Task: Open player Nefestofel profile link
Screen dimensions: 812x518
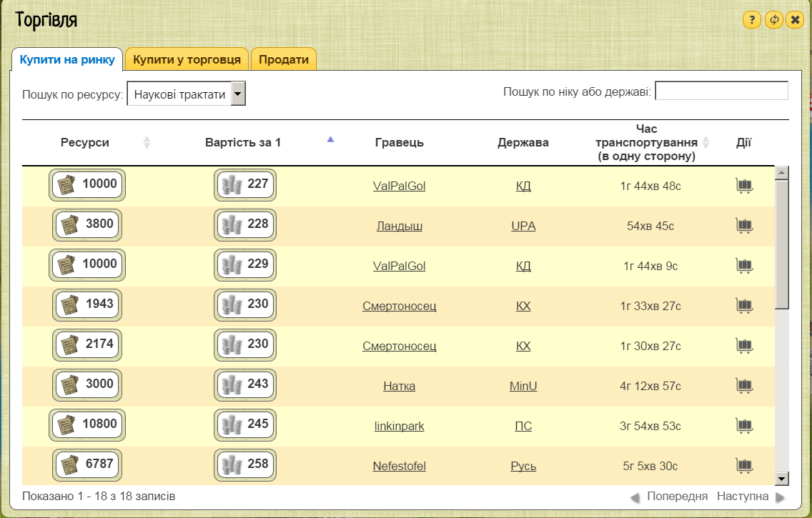Action: click(x=400, y=466)
